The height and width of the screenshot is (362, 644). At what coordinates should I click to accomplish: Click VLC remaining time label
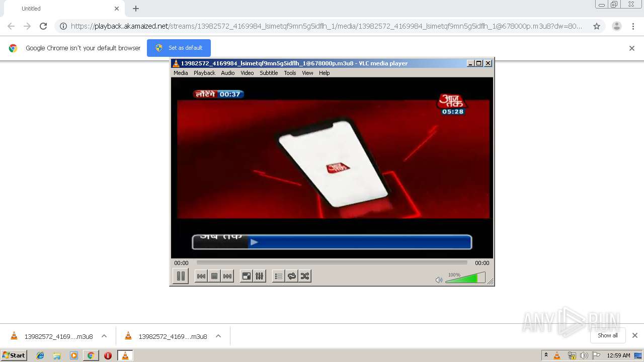click(482, 263)
